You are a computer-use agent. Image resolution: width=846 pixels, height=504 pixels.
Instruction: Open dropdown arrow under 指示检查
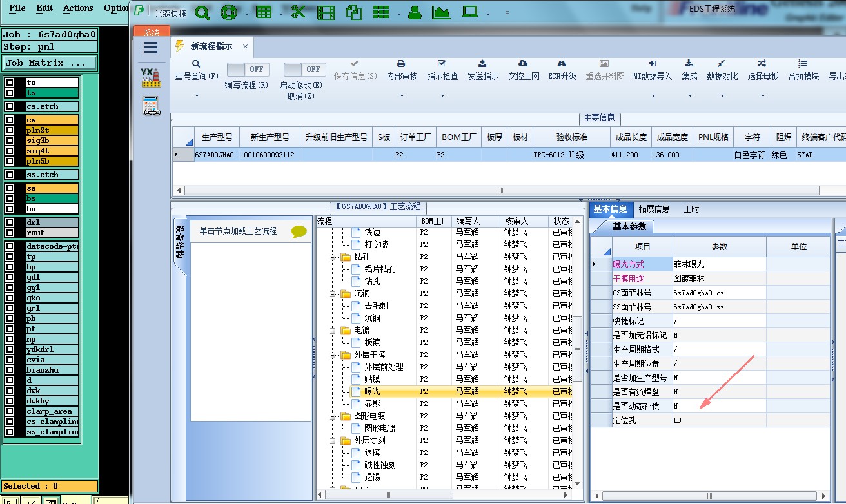[442, 96]
